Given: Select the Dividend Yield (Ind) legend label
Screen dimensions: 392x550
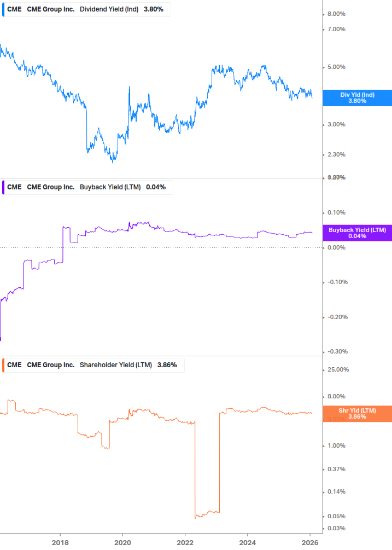Looking at the screenshot, I should [109, 9].
